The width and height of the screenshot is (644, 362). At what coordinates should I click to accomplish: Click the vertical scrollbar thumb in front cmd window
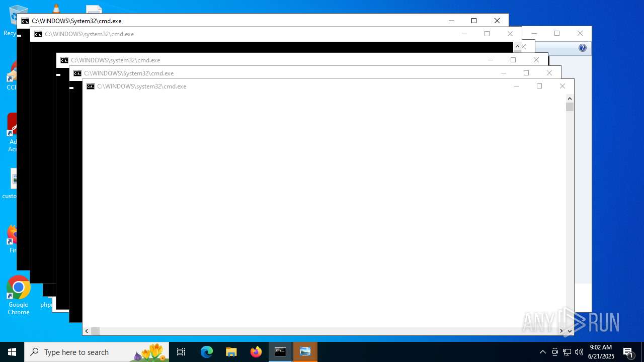[x=570, y=107]
